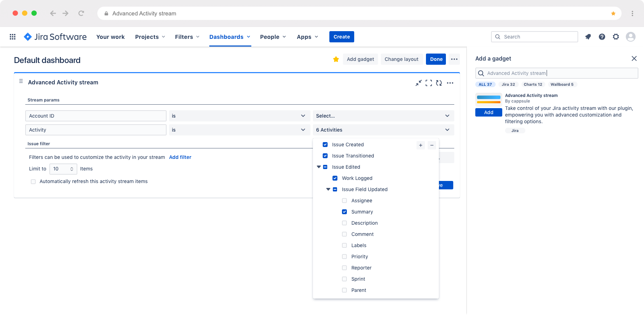Image resolution: width=644 pixels, height=315 pixels.
Task: Click the Done button
Action: (x=436, y=59)
